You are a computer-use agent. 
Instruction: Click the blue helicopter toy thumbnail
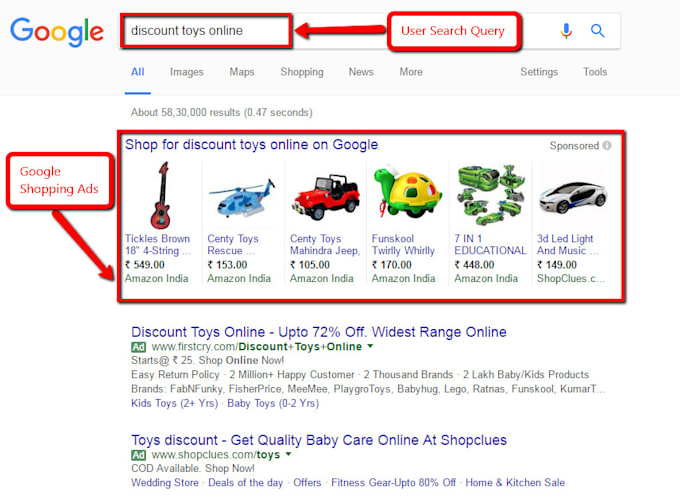(x=242, y=197)
